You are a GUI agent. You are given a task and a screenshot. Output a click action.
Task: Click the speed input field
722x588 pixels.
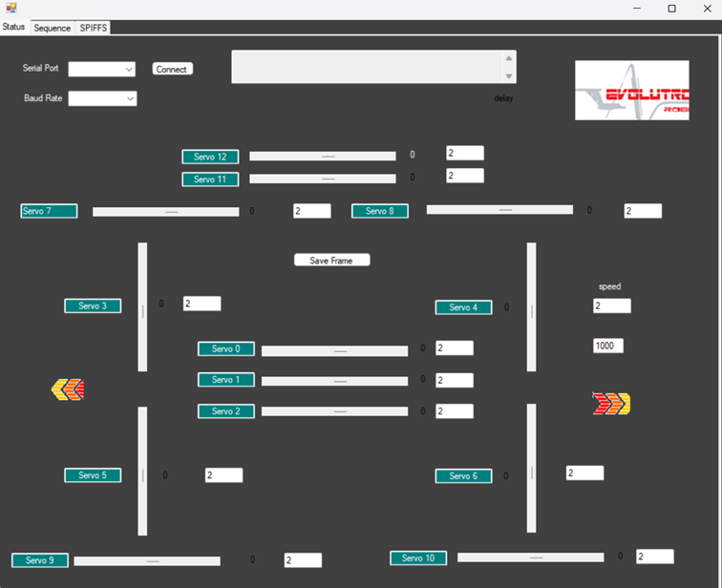pos(611,306)
